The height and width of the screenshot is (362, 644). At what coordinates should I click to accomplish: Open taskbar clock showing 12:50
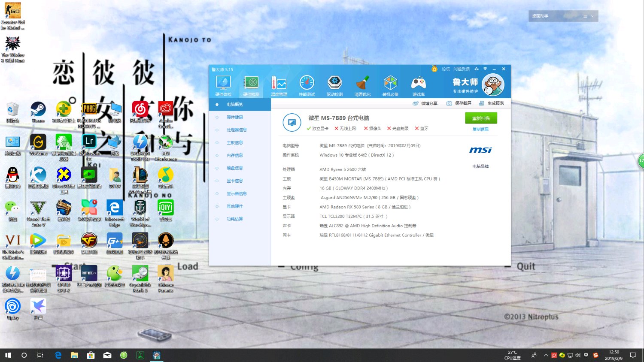click(x=614, y=355)
